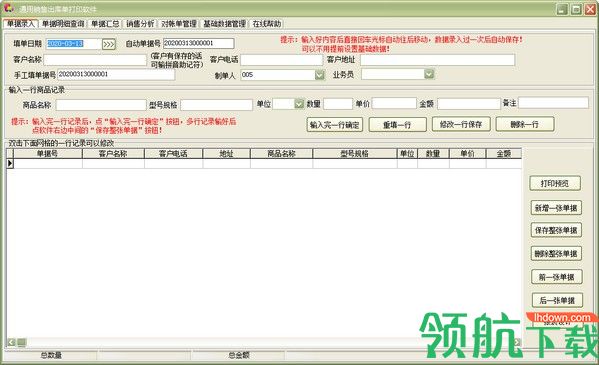The width and height of the screenshot is (599, 365).
Task: Click the 自动单据号 field
Action: 199,43
